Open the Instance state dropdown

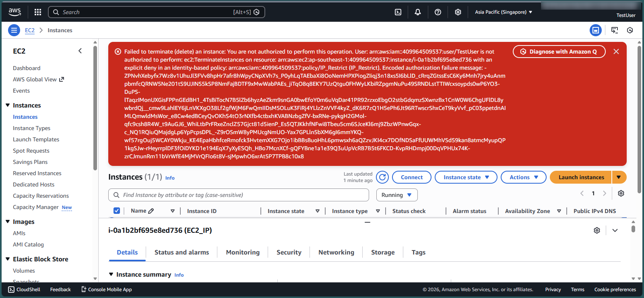click(x=466, y=177)
